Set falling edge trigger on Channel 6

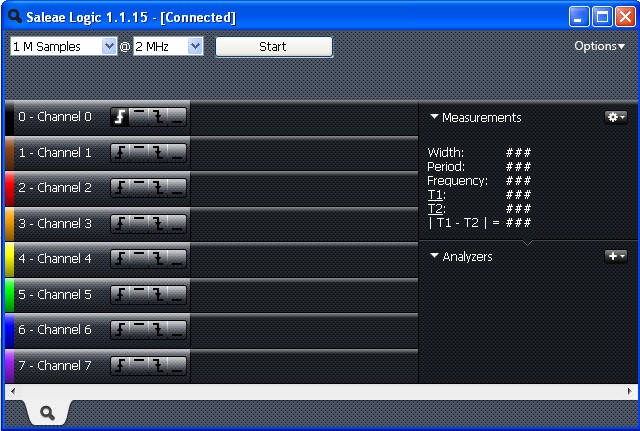tap(158, 330)
